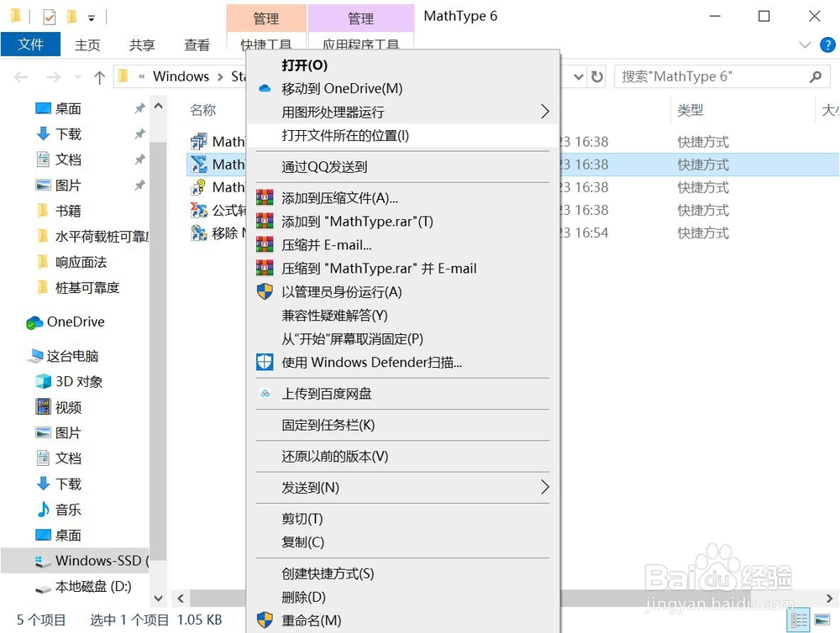Switch to large icons view icon
This screenshot has width=840, height=633.
822,620
